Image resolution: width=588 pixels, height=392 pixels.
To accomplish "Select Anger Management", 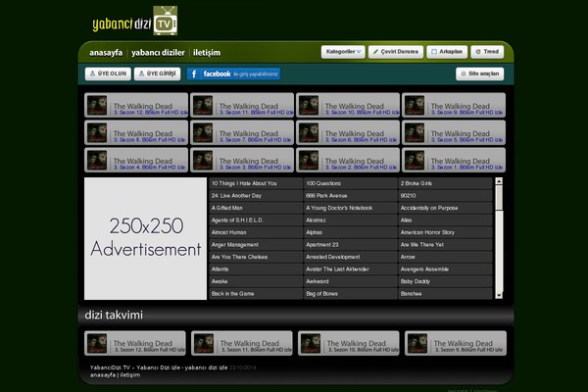I will click(x=256, y=245).
